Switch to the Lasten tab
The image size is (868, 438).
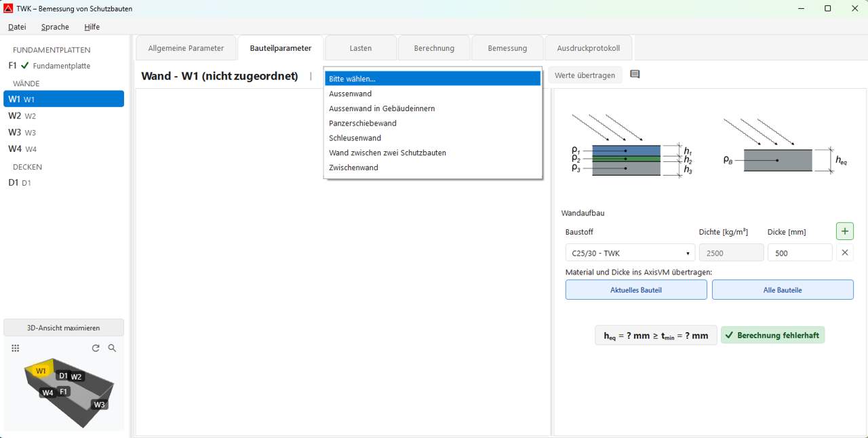[x=360, y=47]
